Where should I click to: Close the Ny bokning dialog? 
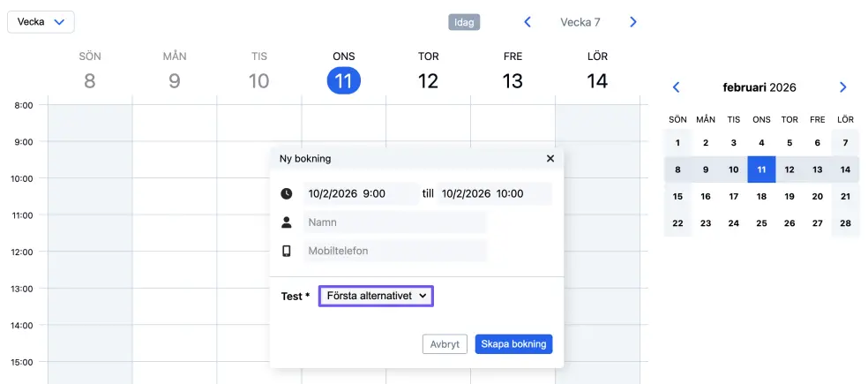coord(550,159)
